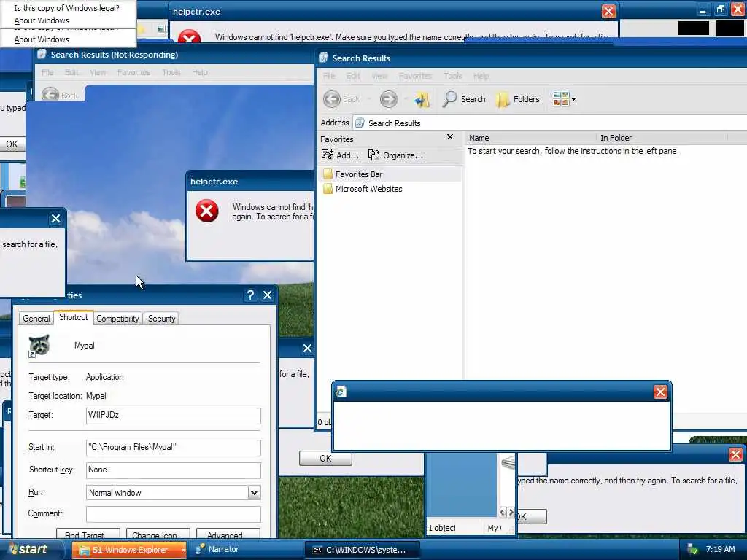The width and height of the screenshot is (747, 560).
Task: Click Organize... in the Favorites pane
Action: pos(395,155)
